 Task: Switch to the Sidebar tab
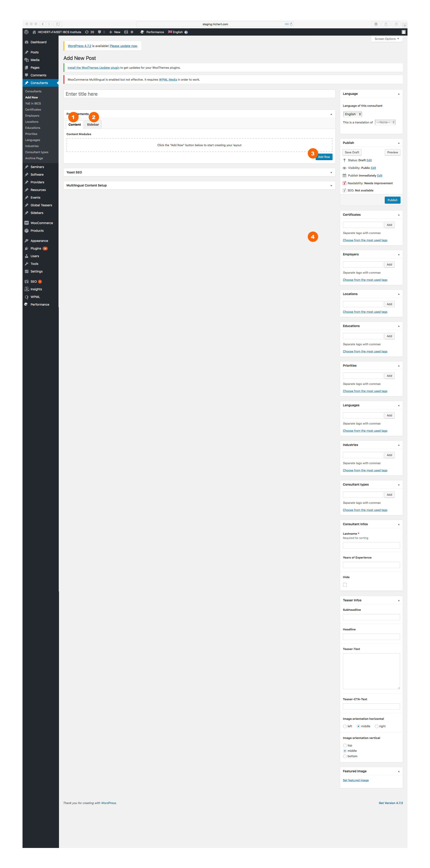coord(93,125)
